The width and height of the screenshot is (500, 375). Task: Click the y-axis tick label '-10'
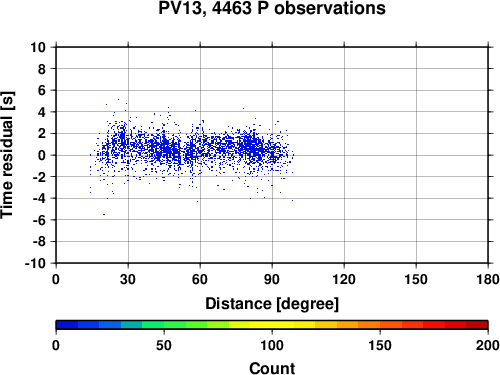pyautogui.click(x=35, y=263)
